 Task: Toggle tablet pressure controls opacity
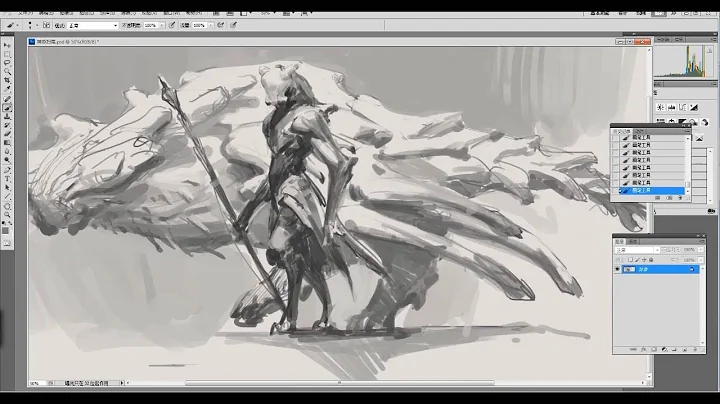pyautogui.click(x=172, y=25)
